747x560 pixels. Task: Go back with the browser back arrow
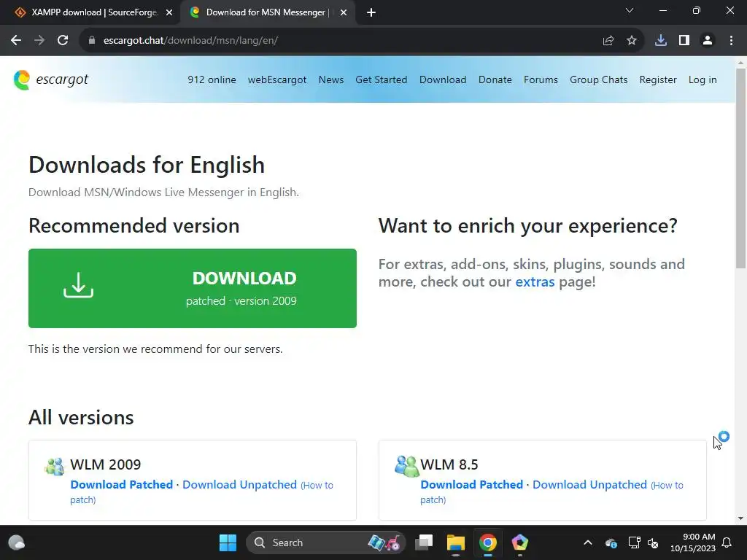click(16, 41)
